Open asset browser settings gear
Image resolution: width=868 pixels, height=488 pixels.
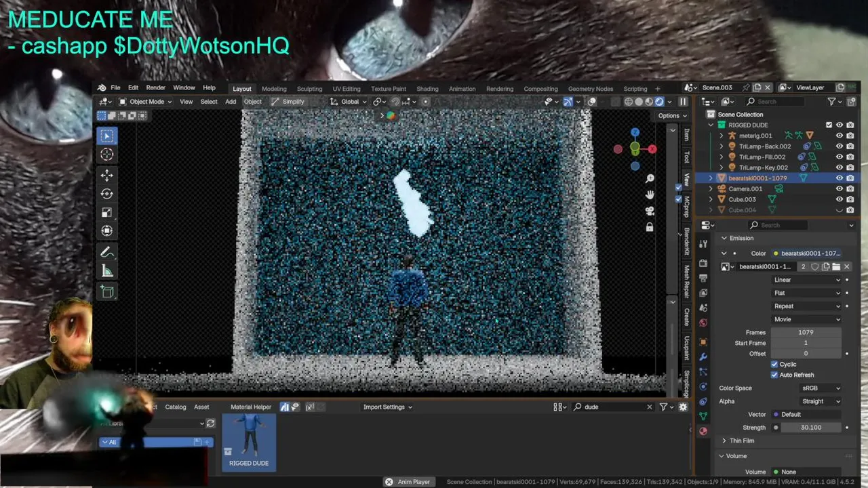(683, 407)
